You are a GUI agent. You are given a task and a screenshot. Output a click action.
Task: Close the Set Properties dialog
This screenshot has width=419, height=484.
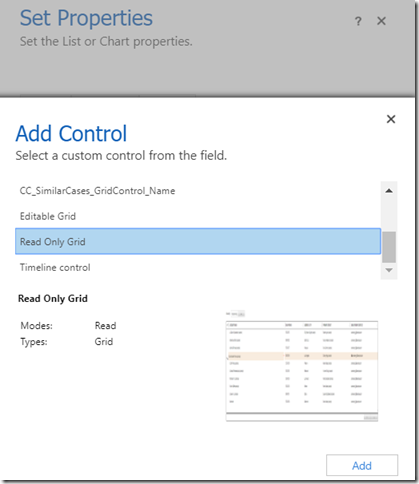(x=381, y=21)
